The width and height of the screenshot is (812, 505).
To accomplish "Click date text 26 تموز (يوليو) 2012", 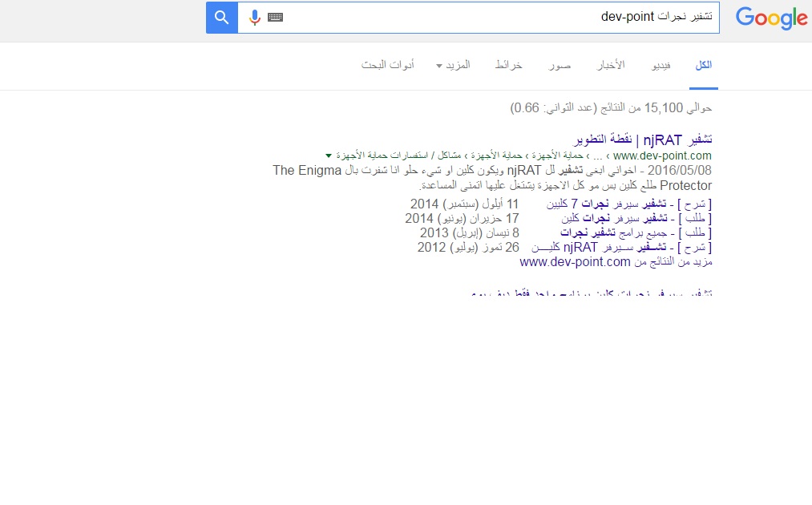I will [x=468, y=248].
